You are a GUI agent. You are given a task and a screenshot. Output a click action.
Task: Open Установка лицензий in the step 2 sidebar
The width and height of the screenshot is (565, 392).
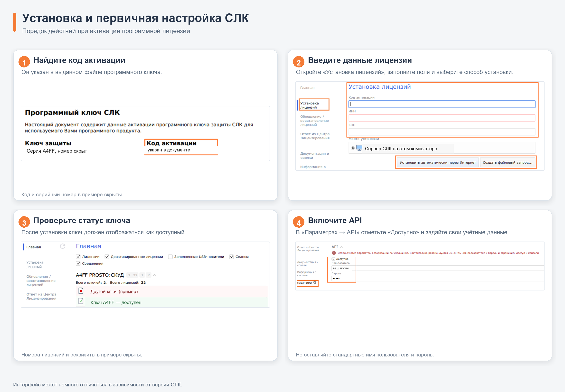tap(310, 105)
